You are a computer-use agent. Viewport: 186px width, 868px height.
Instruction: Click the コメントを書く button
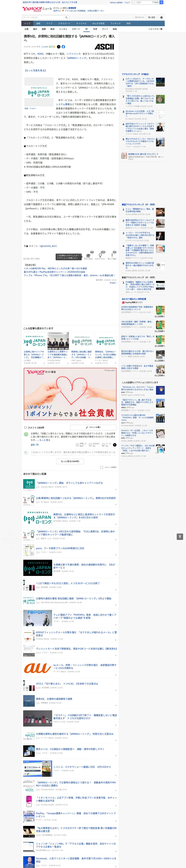[93, 427]
